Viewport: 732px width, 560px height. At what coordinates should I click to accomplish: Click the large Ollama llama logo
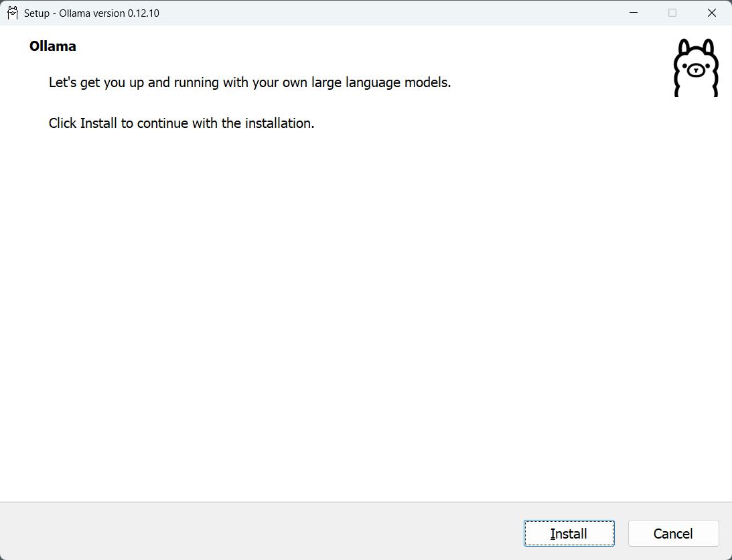[695, 68]
